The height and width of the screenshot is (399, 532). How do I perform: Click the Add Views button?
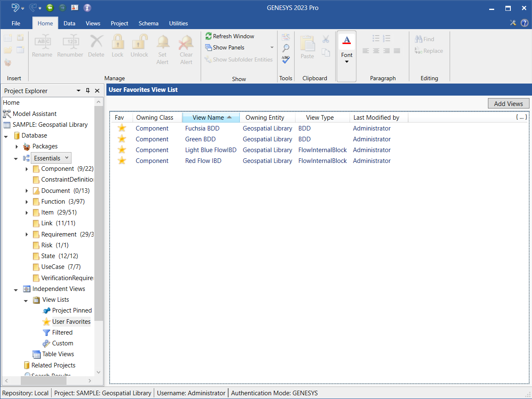click(x=508, y=104)
